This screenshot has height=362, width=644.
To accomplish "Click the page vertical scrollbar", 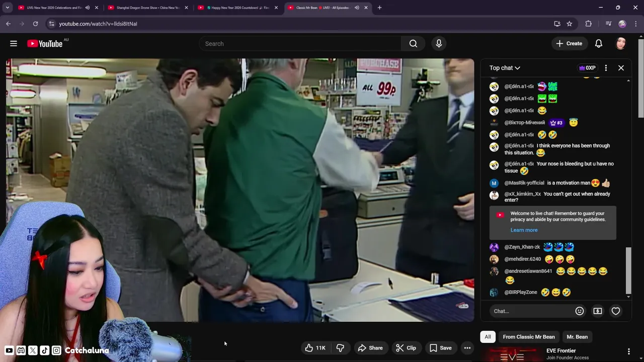I will coord(641,78).
